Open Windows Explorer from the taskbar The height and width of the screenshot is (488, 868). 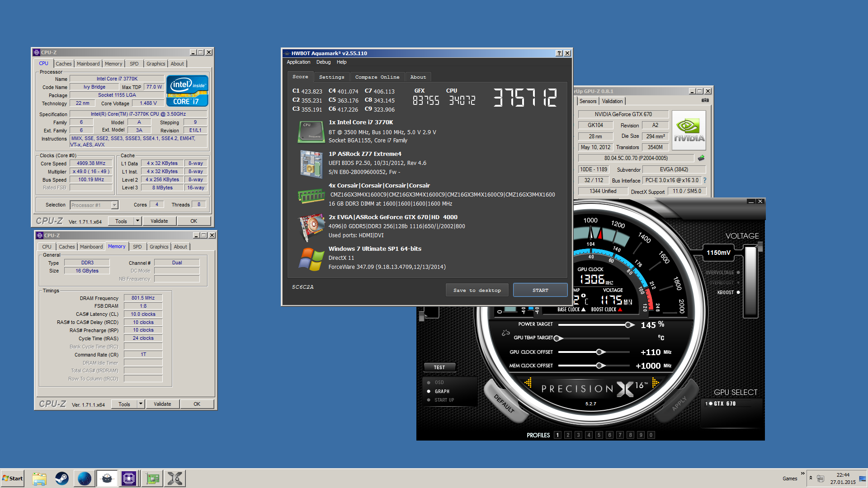[39, 479]
